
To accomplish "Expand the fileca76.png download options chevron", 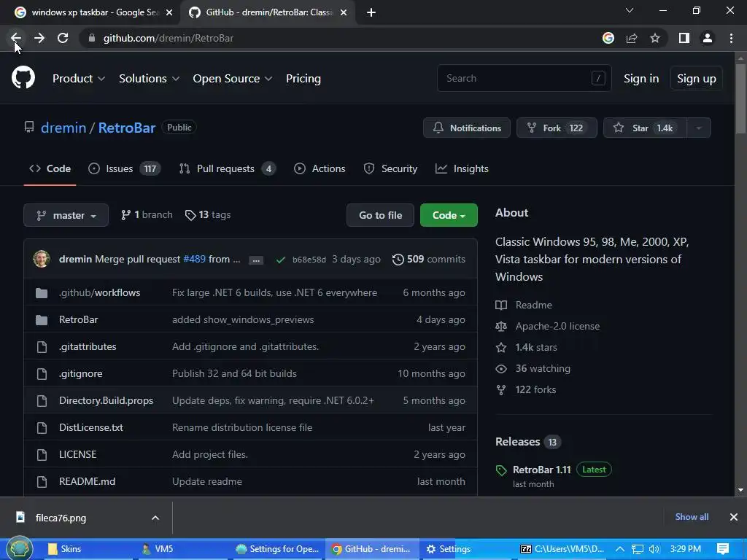I will click(155, 518).
